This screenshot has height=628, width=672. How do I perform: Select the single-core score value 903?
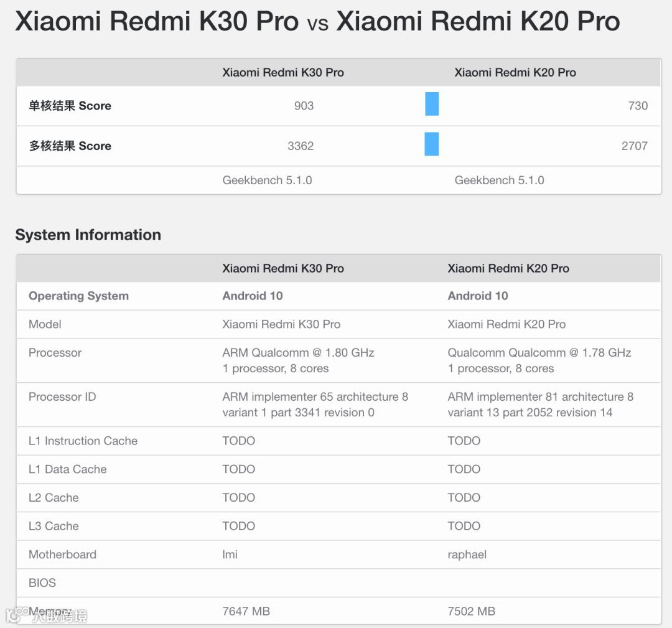pyautogui.click(x=304, y=106)
